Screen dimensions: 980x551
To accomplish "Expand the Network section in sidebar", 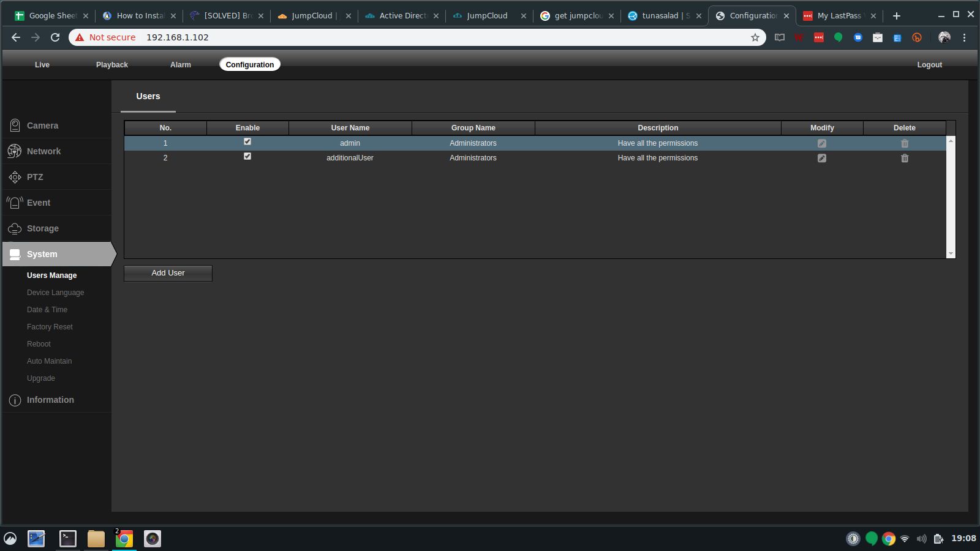I will (43, 151).
